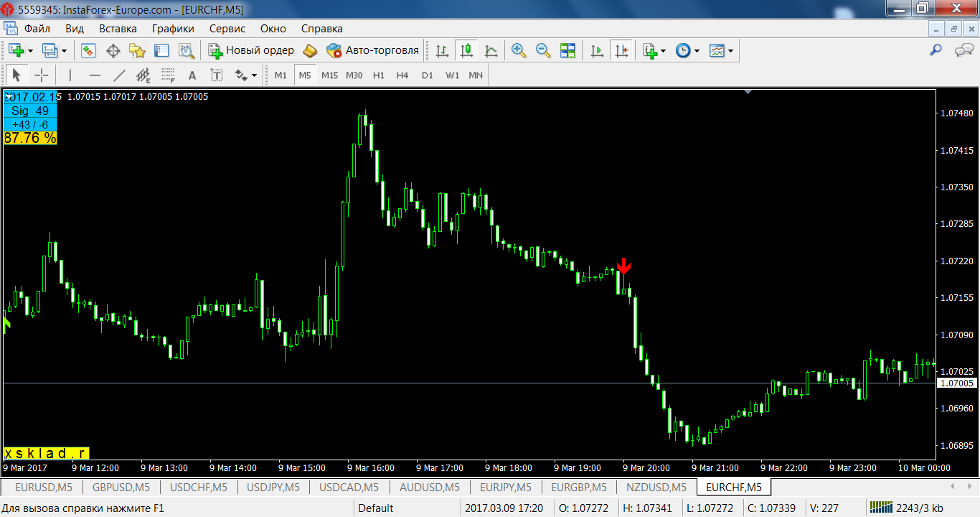Viewport: 980px width, 517px height.
Task: Open the Data Window crosshair-circle icon
Action: (x=113, y=50)
